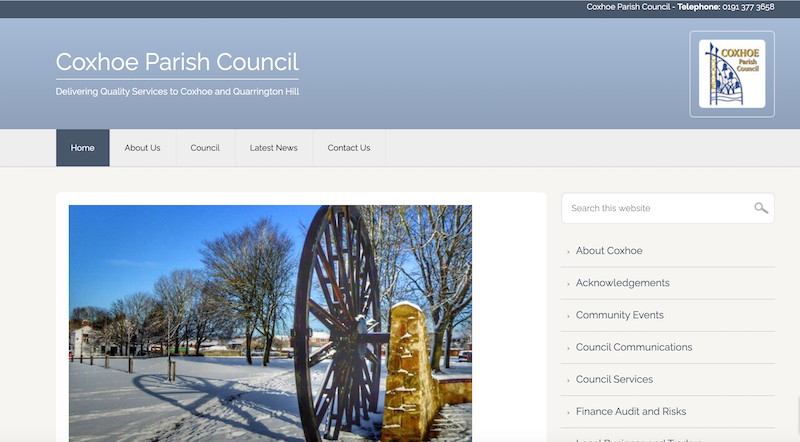This screenshot has width=800, height=442.
Task: Select the Council navigation item
Action: point(205,148)
